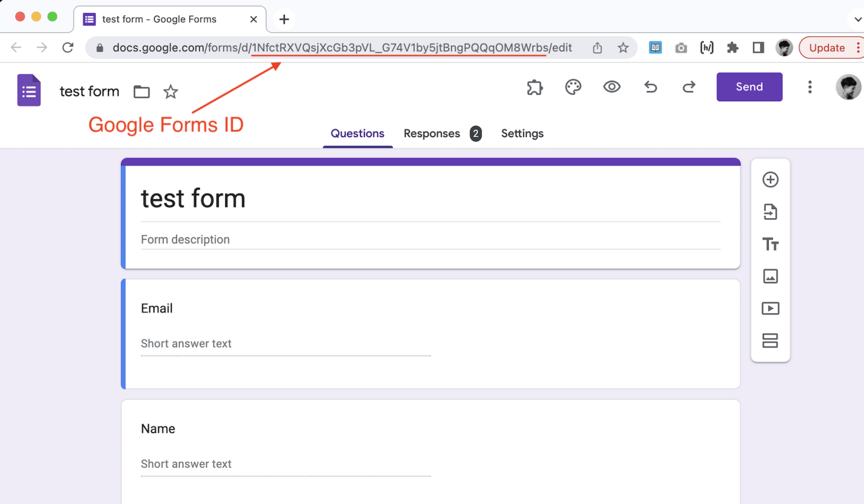Add a YouTube video to the form
Image resolution: width=864 pixels, height=504 pixels.
click(770, 308)
